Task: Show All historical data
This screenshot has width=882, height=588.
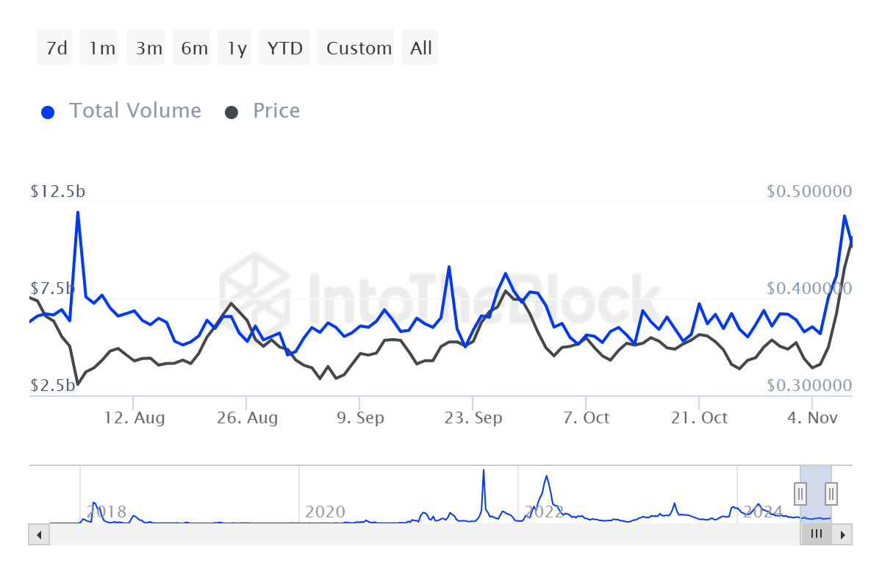Action: click(x=420, y=48)
